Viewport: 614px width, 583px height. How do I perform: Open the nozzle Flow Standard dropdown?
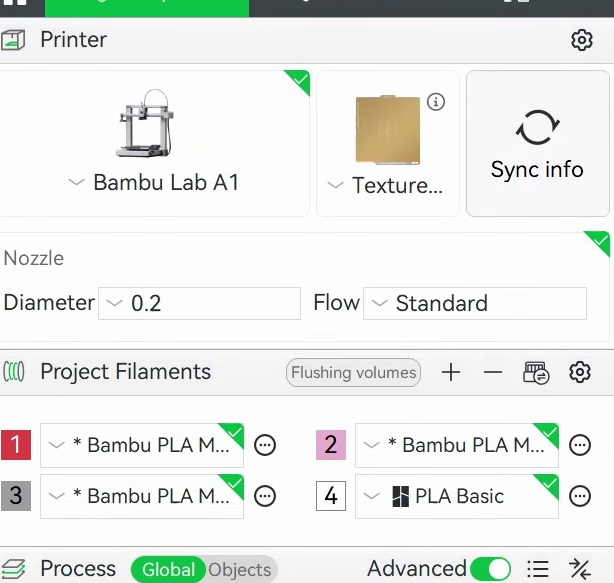coord(475,303)
